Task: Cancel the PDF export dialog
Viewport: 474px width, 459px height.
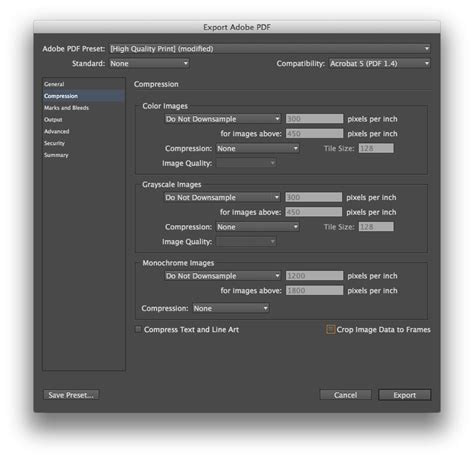Action: pos(346,395)
